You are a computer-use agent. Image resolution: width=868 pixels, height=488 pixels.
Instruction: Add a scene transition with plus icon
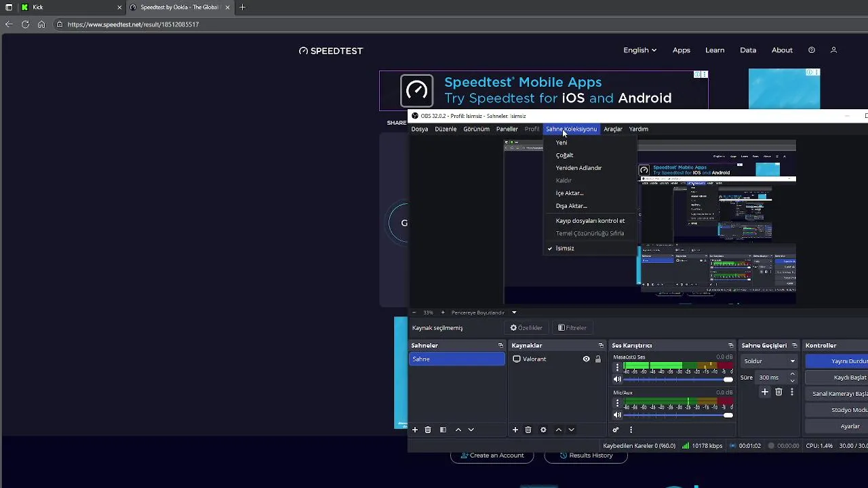click(x=765, y=392)
